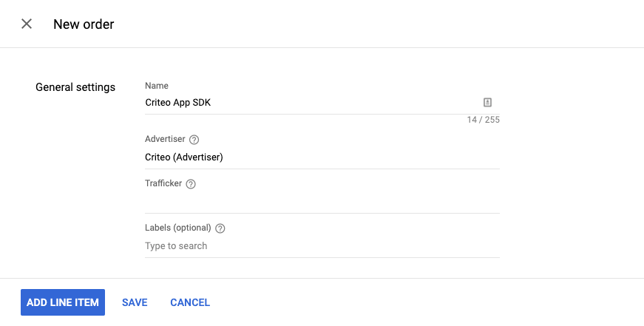Show help for Labels (optional)
This screenshot has width=644, height=326.
pyautogui.click(x=220, y=228)
